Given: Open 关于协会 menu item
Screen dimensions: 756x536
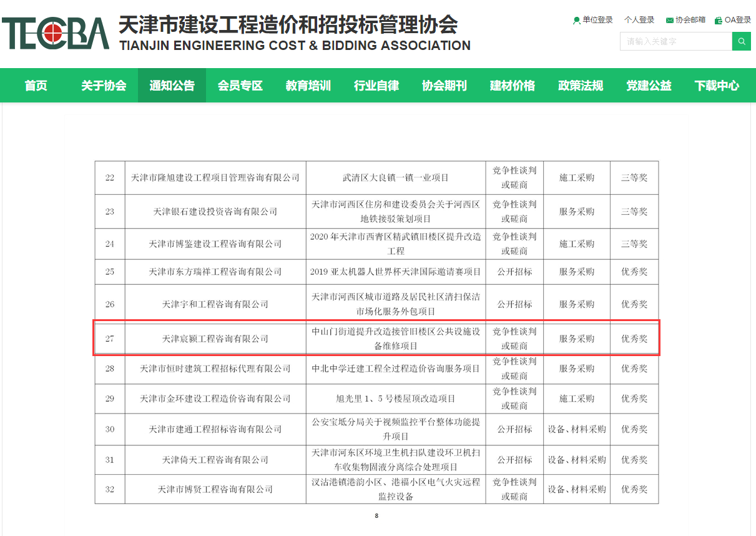Looking at the screenshot, I should [104, 86].
